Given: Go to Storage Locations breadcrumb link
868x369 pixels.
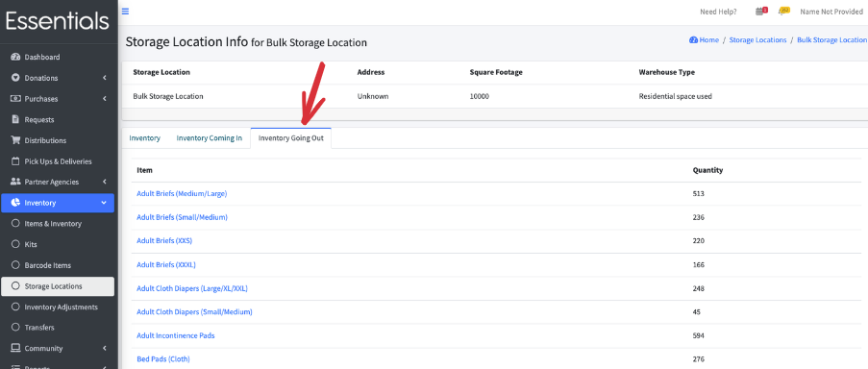Looking at the screenshot, I should (757, 40).
